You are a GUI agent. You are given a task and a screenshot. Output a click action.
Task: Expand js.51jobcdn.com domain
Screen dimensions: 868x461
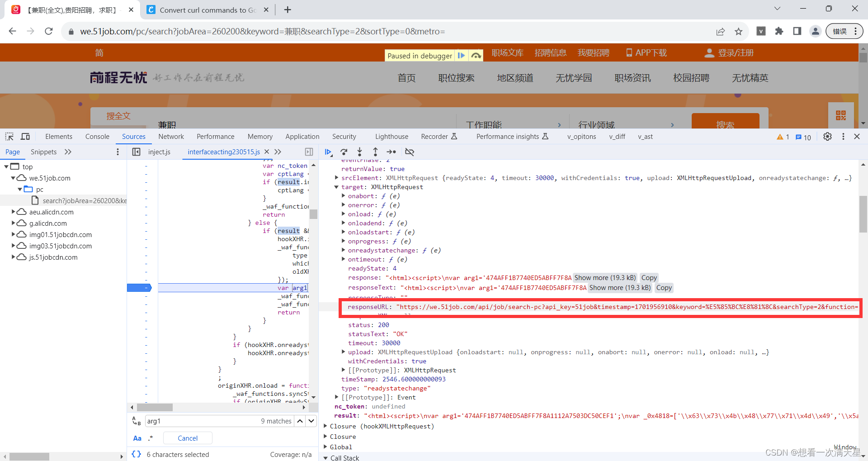(13, 257)
